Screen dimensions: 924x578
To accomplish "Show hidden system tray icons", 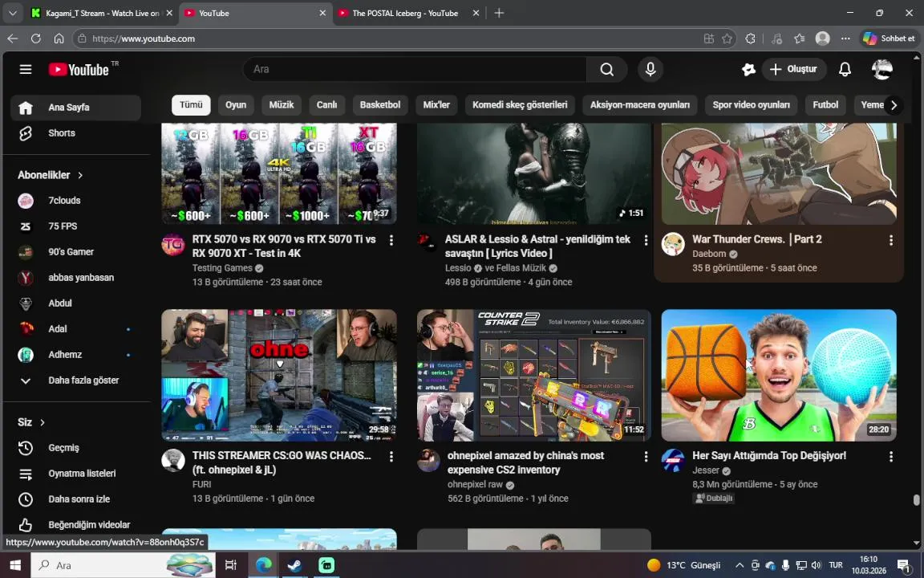I will click(x=740, y=565).
